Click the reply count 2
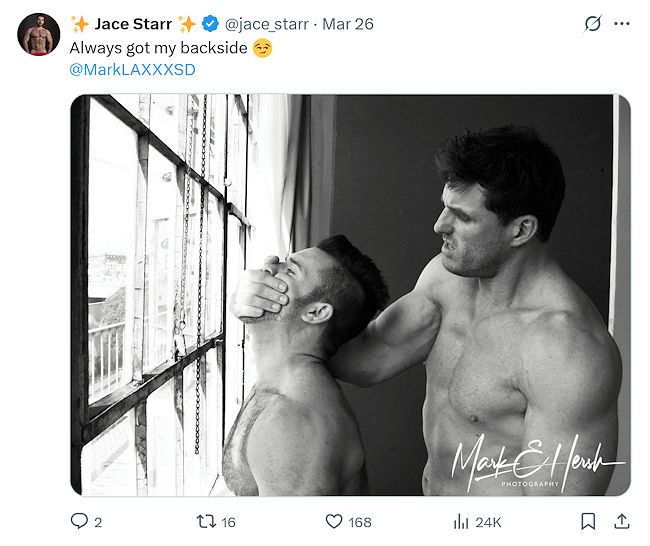The width and height of the screenshot is (650, 546). [98, 522]
